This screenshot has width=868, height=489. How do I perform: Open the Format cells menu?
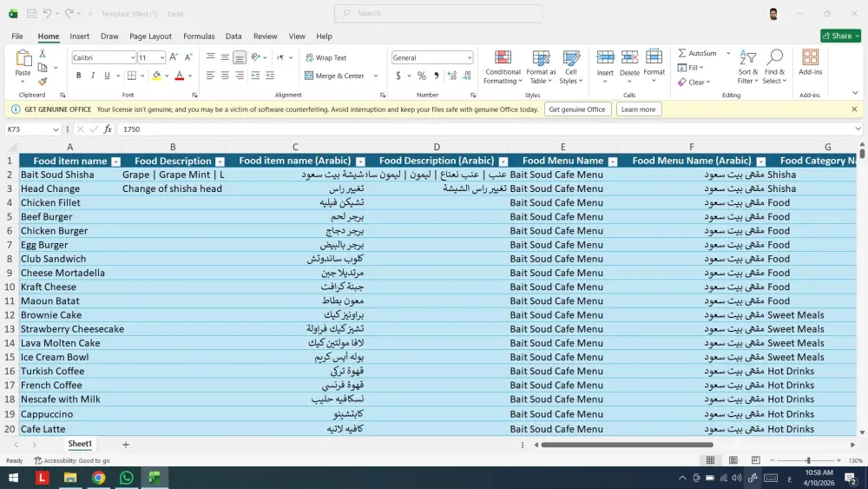point(654,67)
